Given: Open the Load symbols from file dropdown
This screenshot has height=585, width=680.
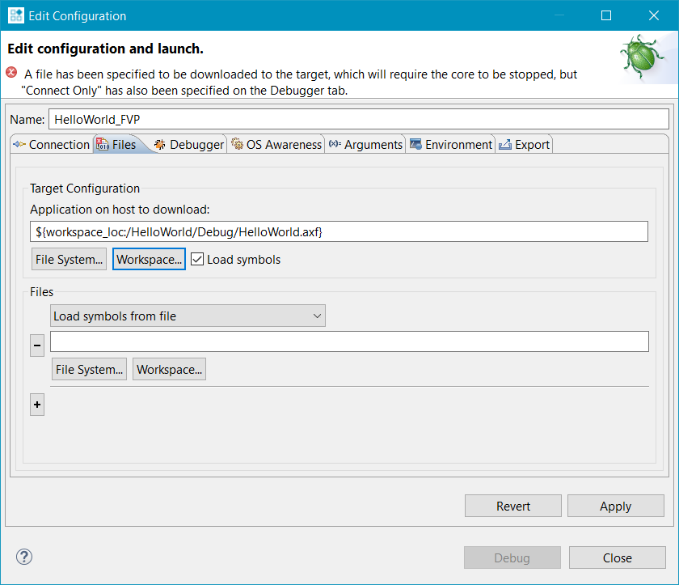Looking at the screenshot, I should [188, 316].
